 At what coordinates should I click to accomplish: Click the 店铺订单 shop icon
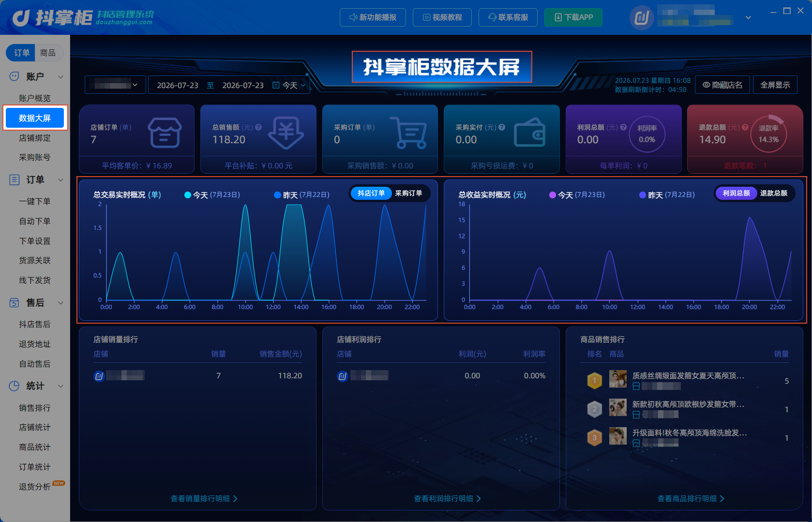click(x=165, y=133)
